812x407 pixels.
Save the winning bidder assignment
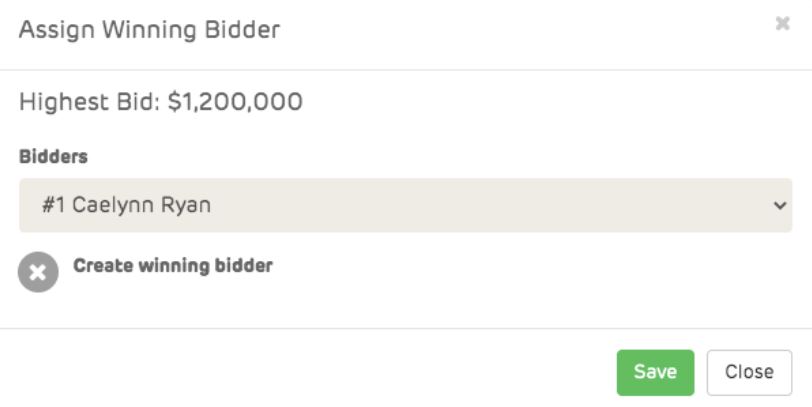[x=655, y=372]
